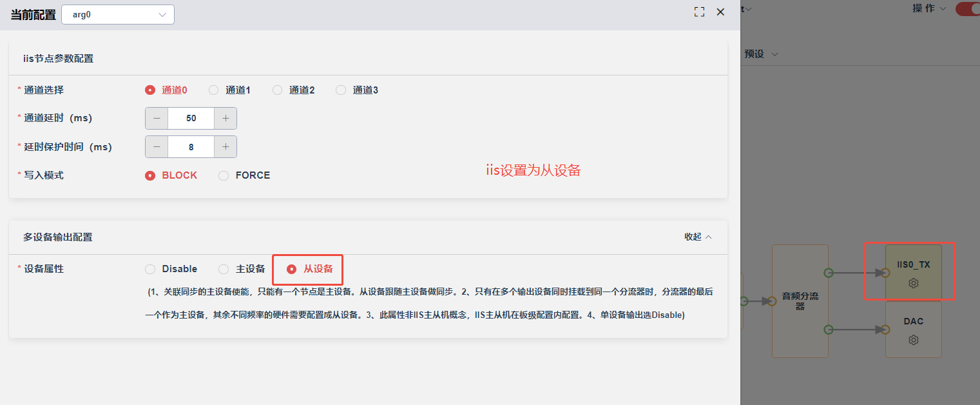Decrease delay protection time value

point(157,147)
